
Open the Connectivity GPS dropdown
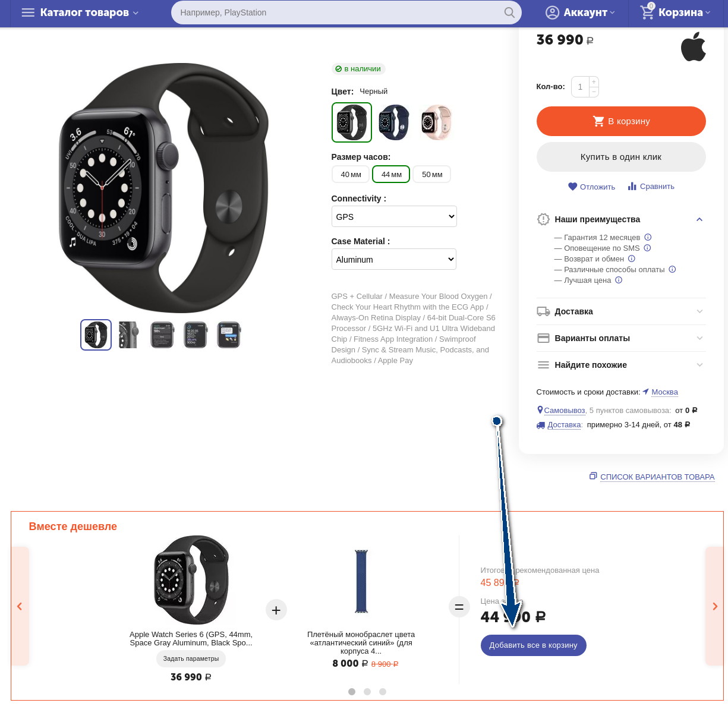tap(394, 216)
